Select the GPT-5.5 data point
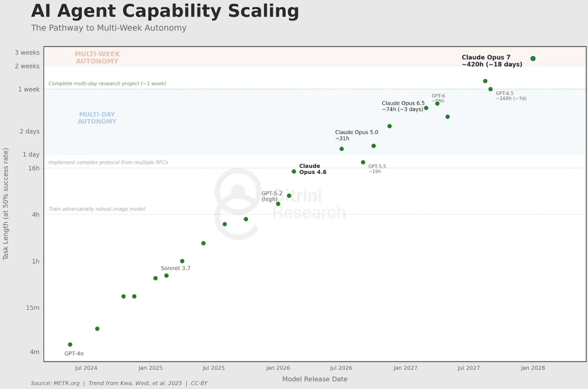 (363, 162)
